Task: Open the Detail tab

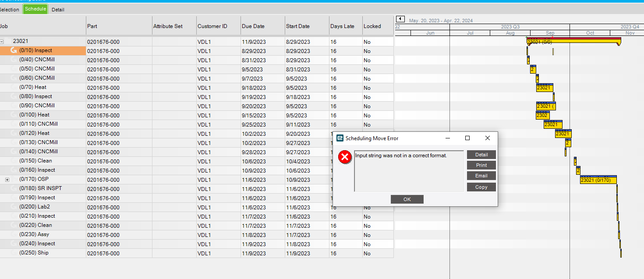Action: [57, 9]
